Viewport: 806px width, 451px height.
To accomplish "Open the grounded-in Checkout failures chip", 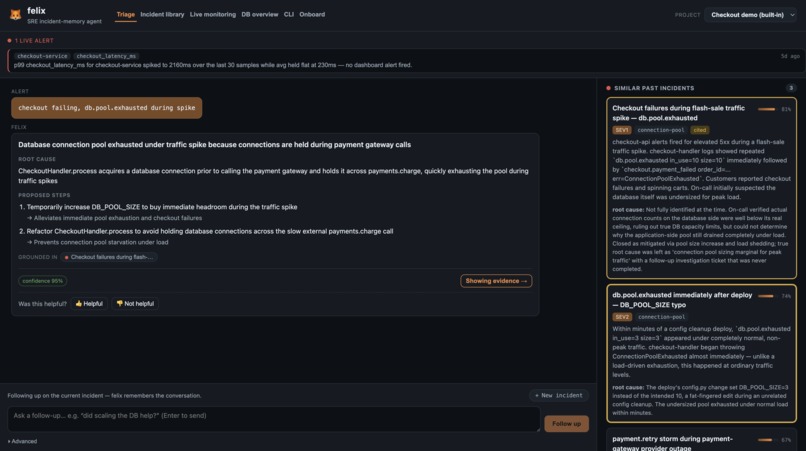I will tap(109, 257).
